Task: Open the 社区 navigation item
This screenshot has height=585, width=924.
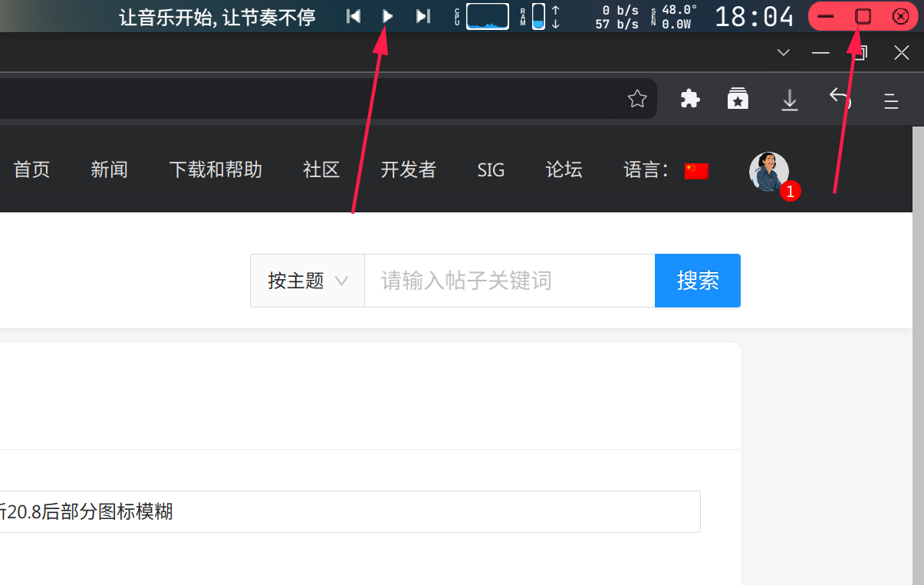Action: 321,169
